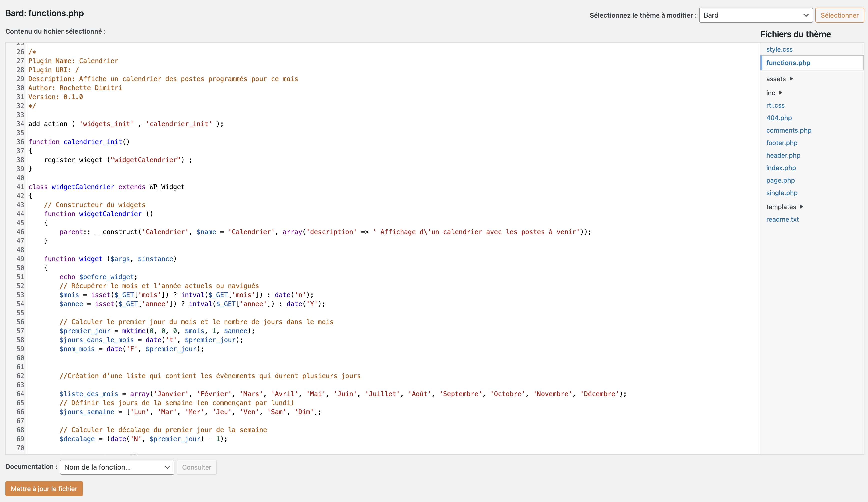868x502 pixels.
Task: Open the 404.php template
Action: (779, 118)
